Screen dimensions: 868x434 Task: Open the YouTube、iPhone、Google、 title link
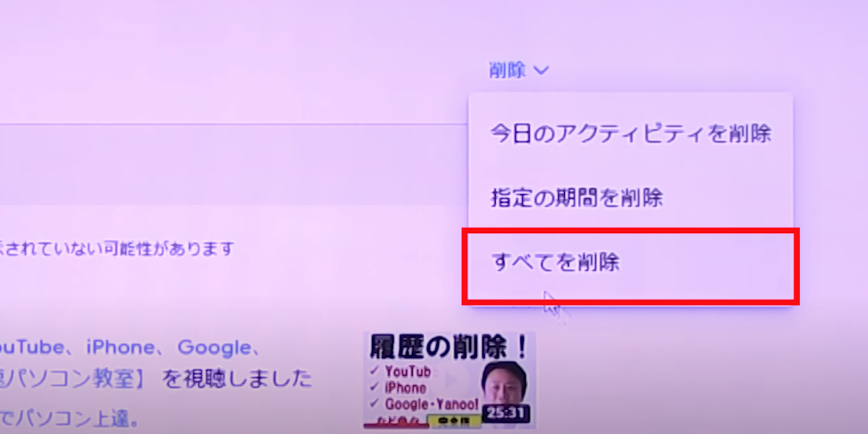131,348
